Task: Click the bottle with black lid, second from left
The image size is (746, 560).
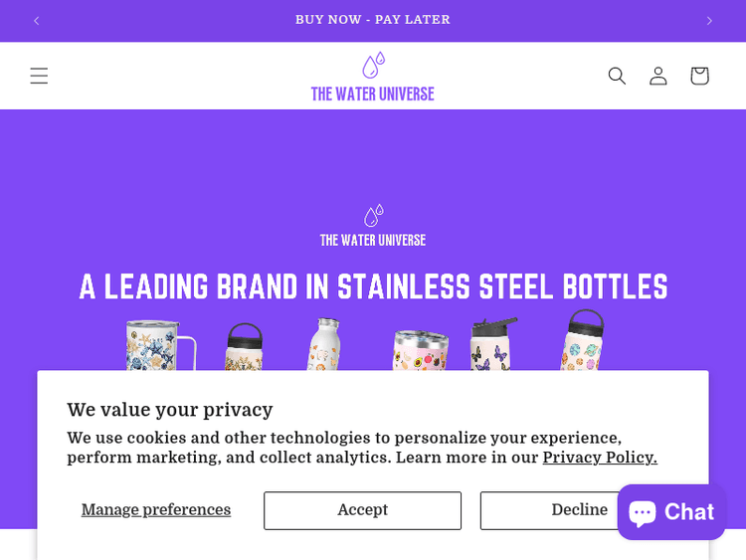Action: tap(243, 347)
